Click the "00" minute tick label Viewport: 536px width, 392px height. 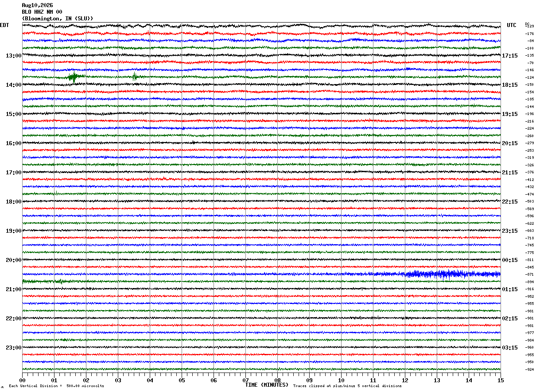click(x=22, y=380)
